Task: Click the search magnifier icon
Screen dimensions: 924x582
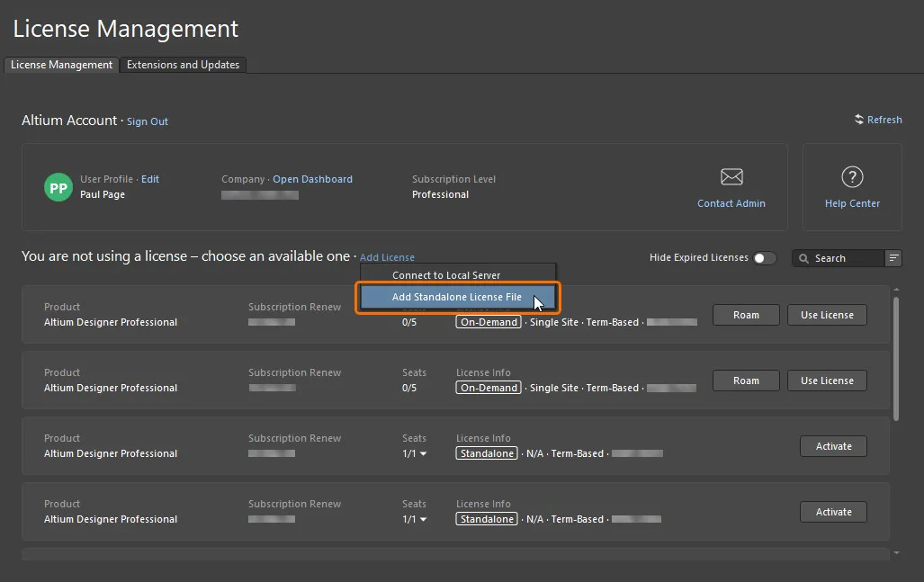Action: tap(803, 258)
